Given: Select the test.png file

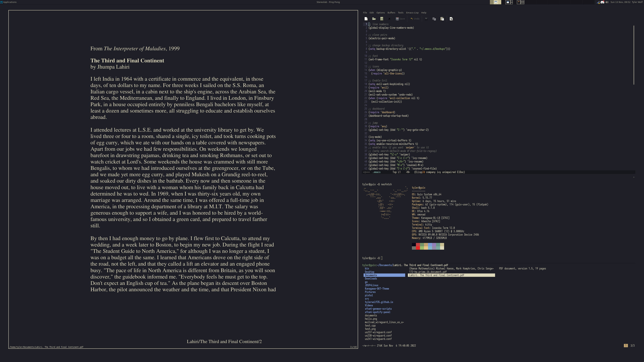Looking at the screenshot, I should pyautogui.click(x=370, y=329).
